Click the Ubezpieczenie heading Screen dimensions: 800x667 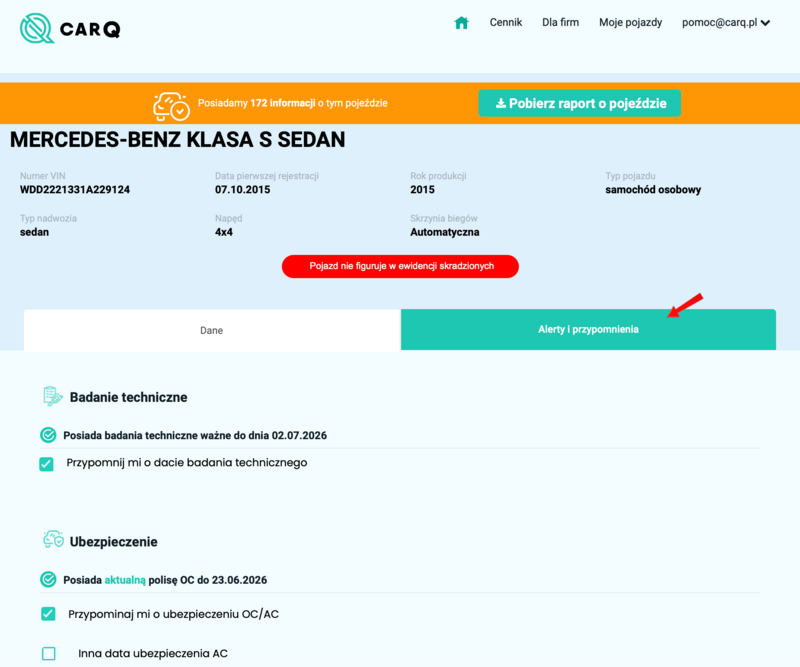pos(114,541)
